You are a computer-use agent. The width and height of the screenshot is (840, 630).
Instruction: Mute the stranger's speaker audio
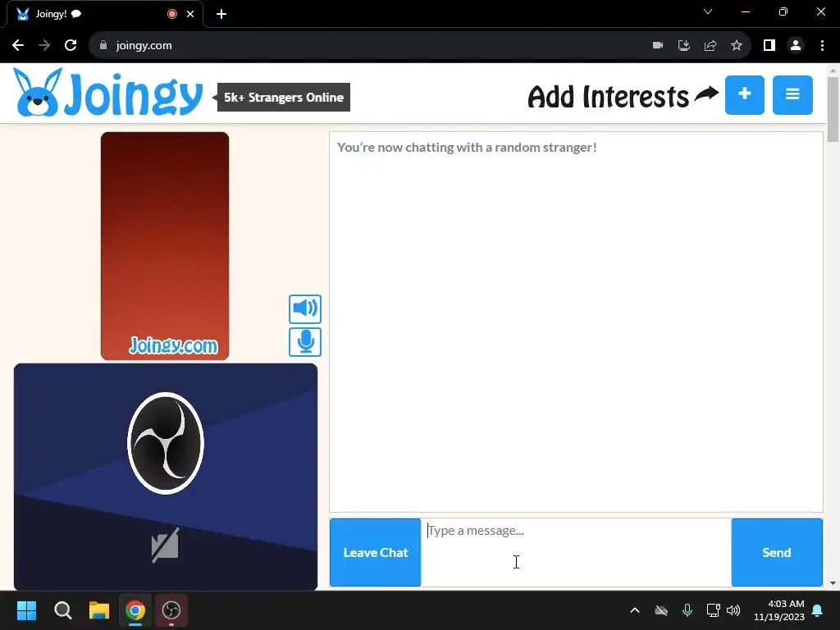pos(305,308)
